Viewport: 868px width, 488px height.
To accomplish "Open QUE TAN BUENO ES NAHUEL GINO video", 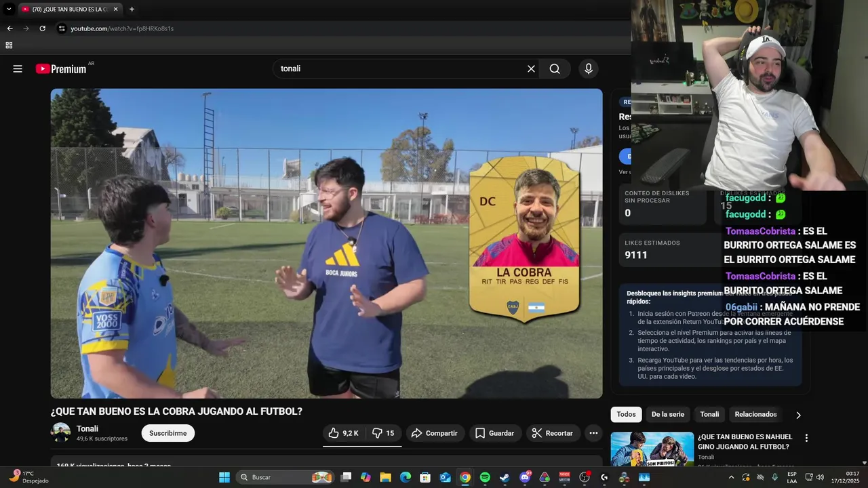I will pyautogui.click(x=745, y=442).
